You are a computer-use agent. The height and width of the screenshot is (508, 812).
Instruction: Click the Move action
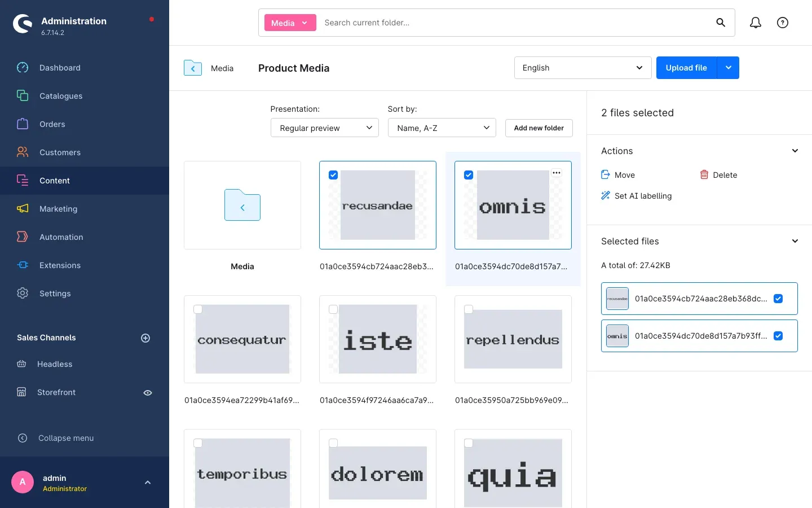tap(619, 175)
